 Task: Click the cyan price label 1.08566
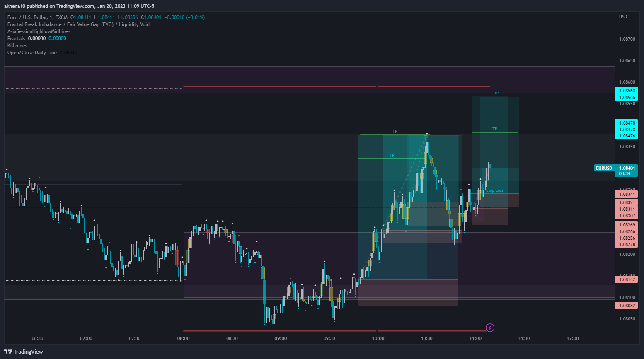pyautogui.click(x=627, y=97)
